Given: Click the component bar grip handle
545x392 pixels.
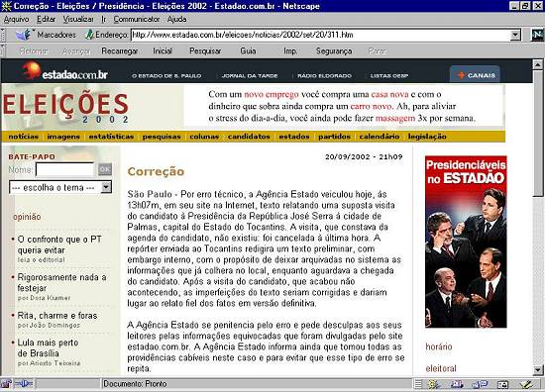Looking at the screenshot, I should 418,384.
